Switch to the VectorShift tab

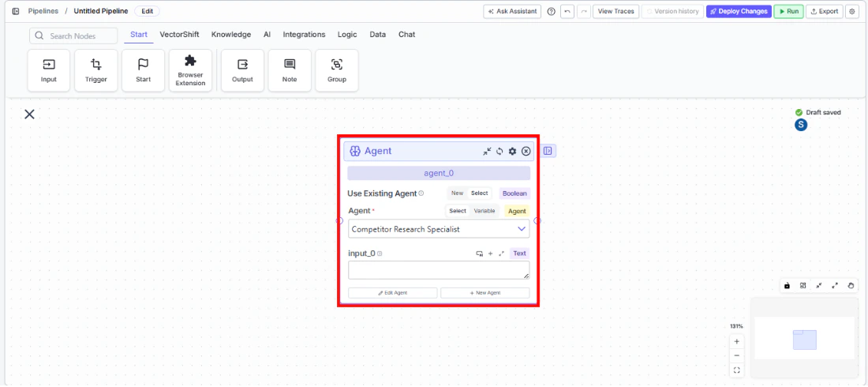click(x=179, y=35)
